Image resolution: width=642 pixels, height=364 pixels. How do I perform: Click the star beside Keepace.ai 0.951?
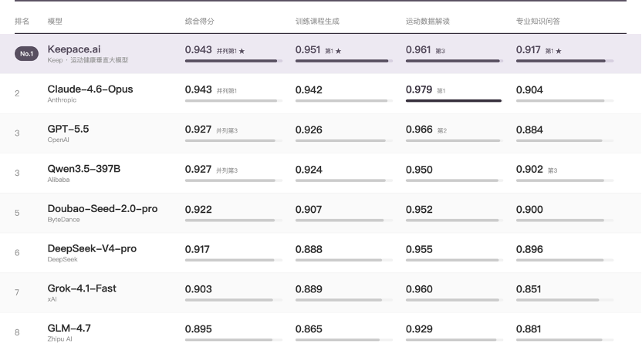tap(338, 51)
